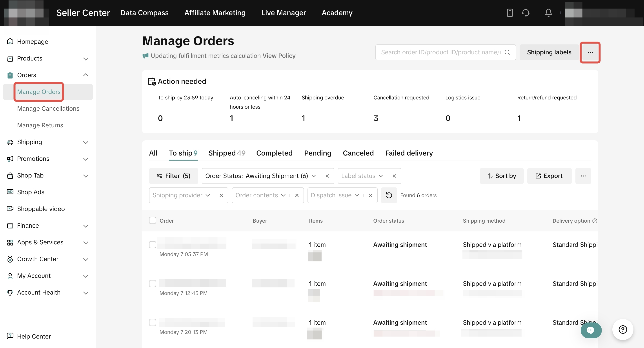Open the green chat bubble button
This screenshot has height=348, width=644.
(591, 330)
